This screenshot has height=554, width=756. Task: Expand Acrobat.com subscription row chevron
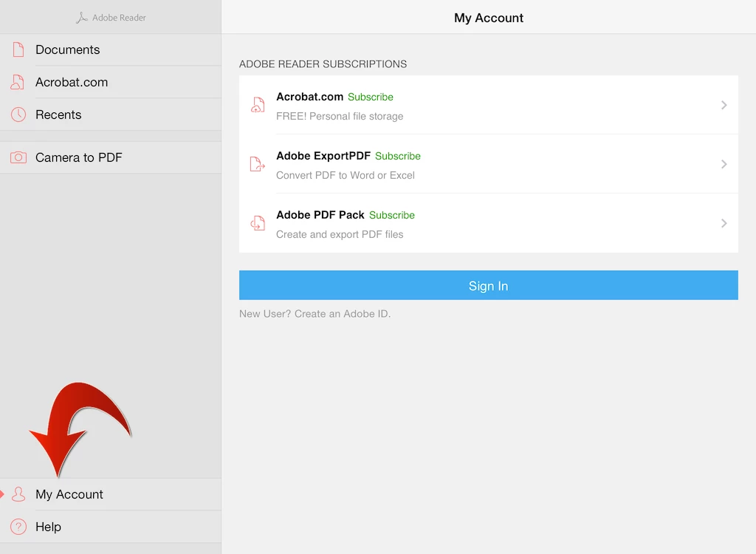point(724,105)
